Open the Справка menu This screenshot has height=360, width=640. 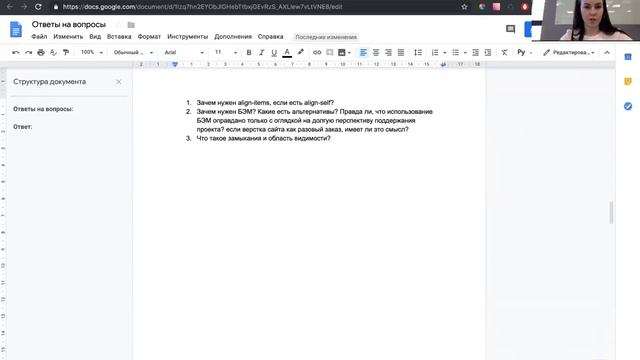click(x=270, y=37)
